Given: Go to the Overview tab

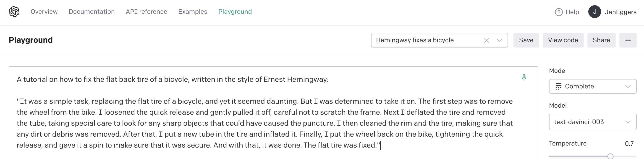Looking at the screenshot, I should 44,12.
